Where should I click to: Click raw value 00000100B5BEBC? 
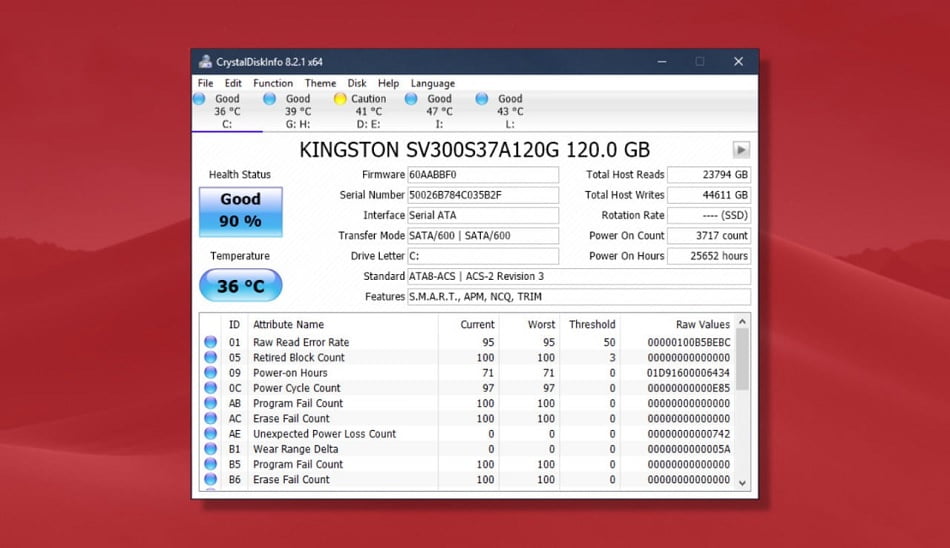[x=688, y=342]
